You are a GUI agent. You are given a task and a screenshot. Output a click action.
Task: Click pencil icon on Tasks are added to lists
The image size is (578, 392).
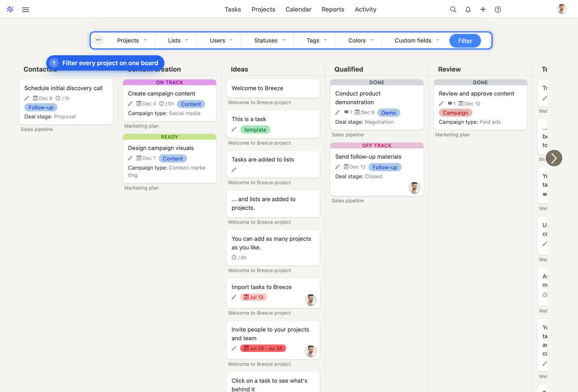coord(234,170)
